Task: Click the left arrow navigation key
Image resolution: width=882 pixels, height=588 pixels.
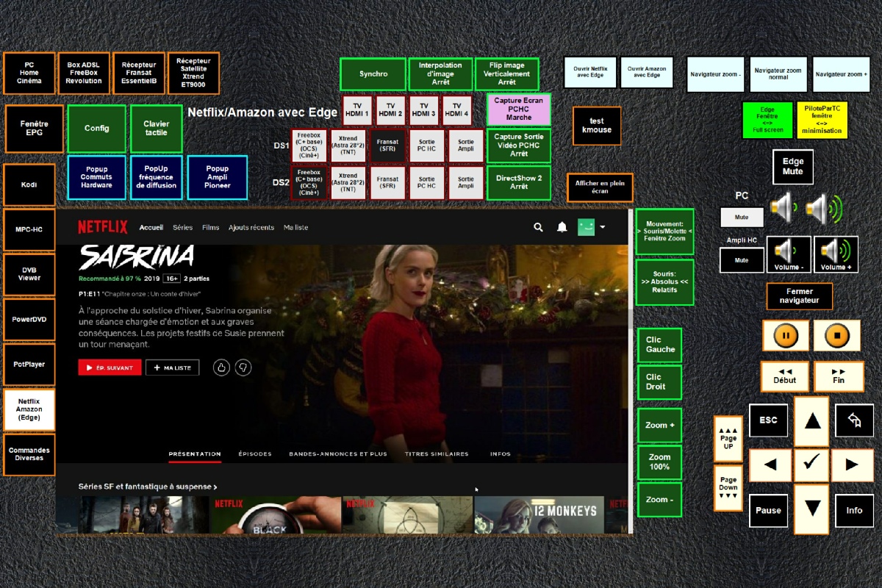Action: click(770, 465)
